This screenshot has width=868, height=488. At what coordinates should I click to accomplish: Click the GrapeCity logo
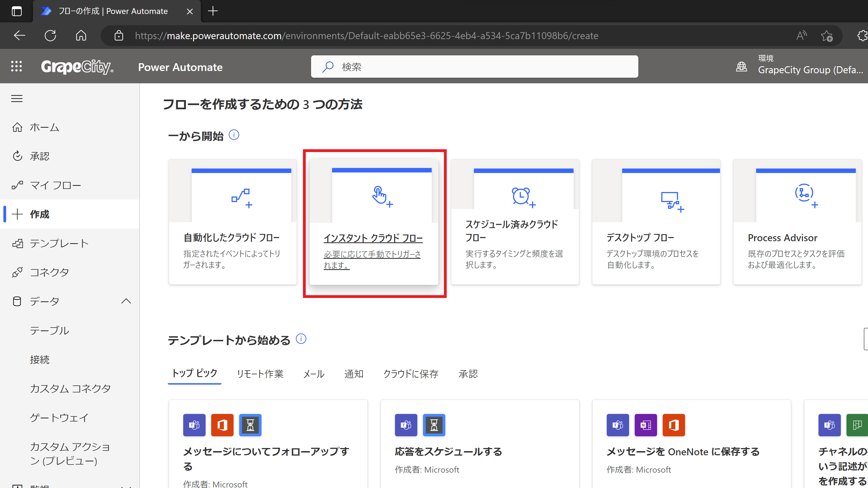pyautogui.click(x=77, y=67)
